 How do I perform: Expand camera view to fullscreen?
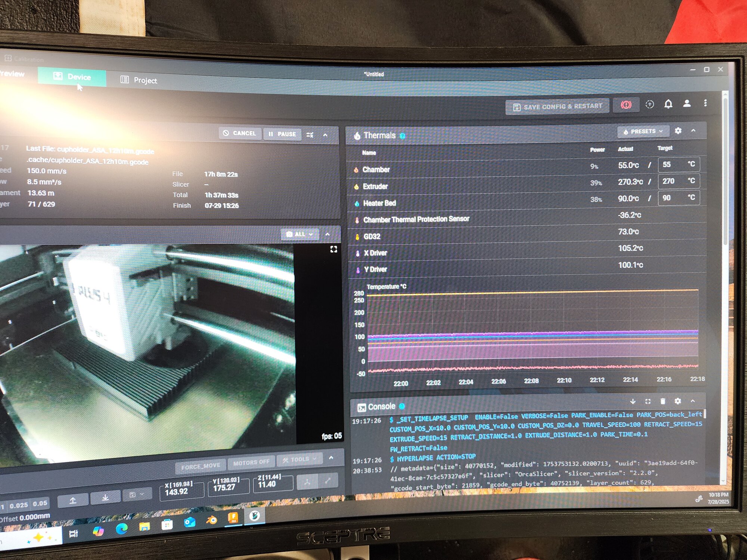pyautogui.click(x=334, y=249)
